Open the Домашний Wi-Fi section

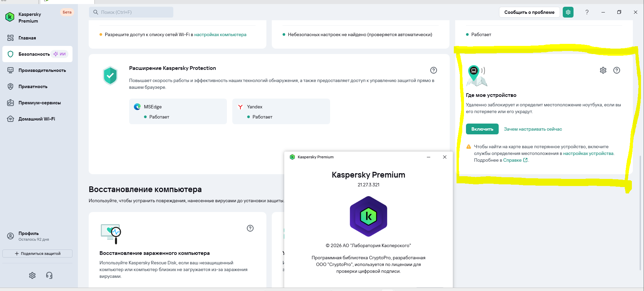point(37,119)
